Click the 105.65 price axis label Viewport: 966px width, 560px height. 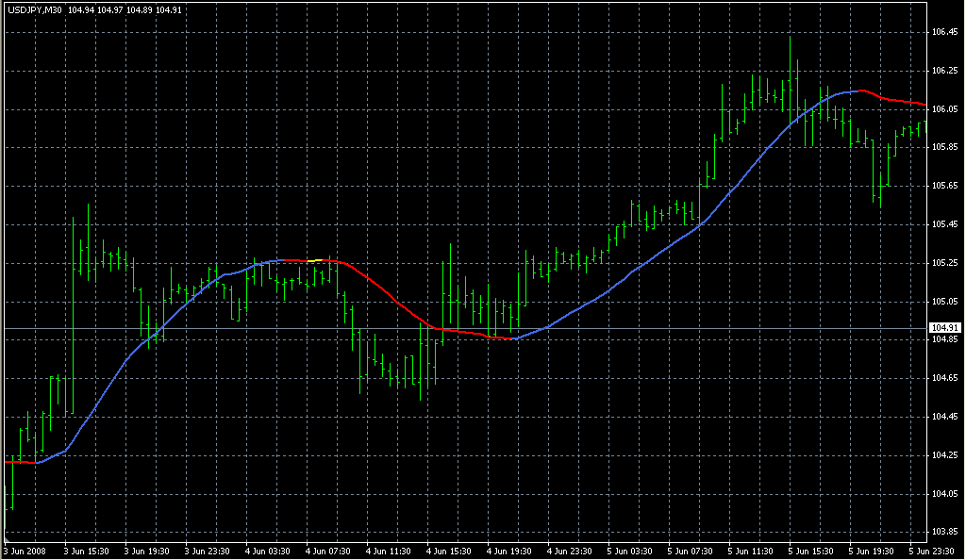click(942, 186)
